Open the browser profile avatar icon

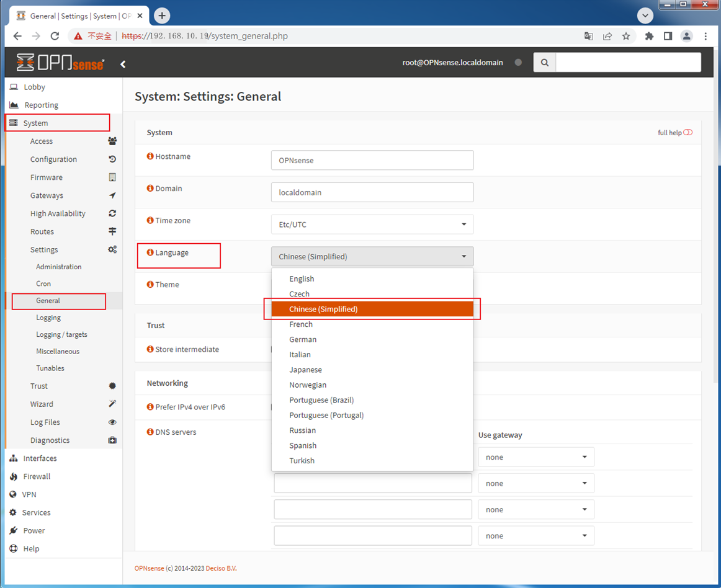pyautogui.click(x=686, y=36)
